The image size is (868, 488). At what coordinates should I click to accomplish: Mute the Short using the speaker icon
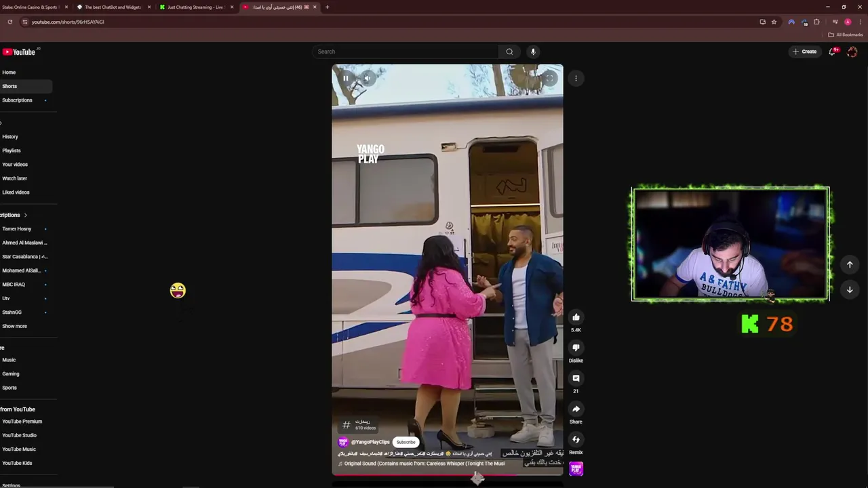[367, 78]
